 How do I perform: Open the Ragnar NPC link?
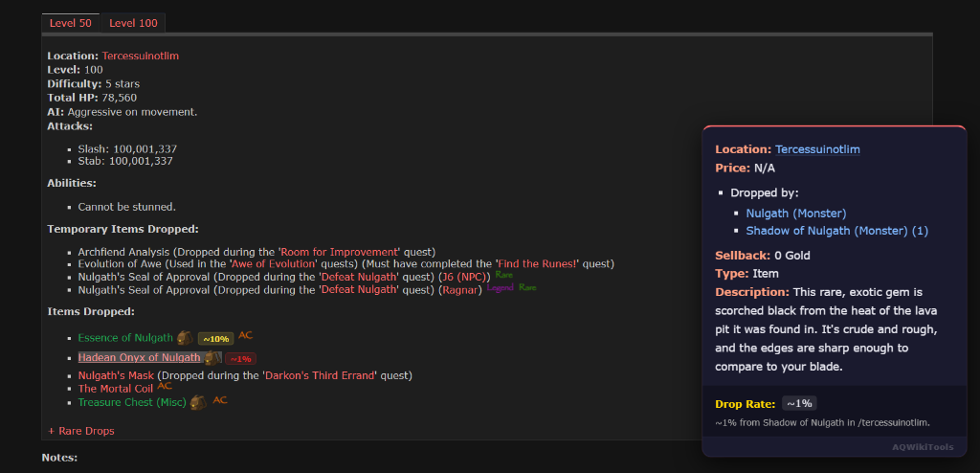pyautogui.click(x=460, y=290)
